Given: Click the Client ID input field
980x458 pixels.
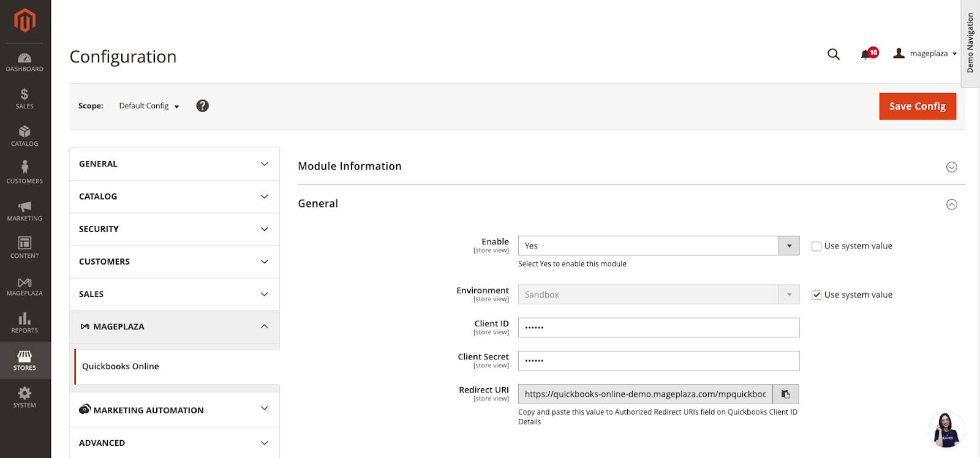Looking at the screenshot, I should pos(658,328).
